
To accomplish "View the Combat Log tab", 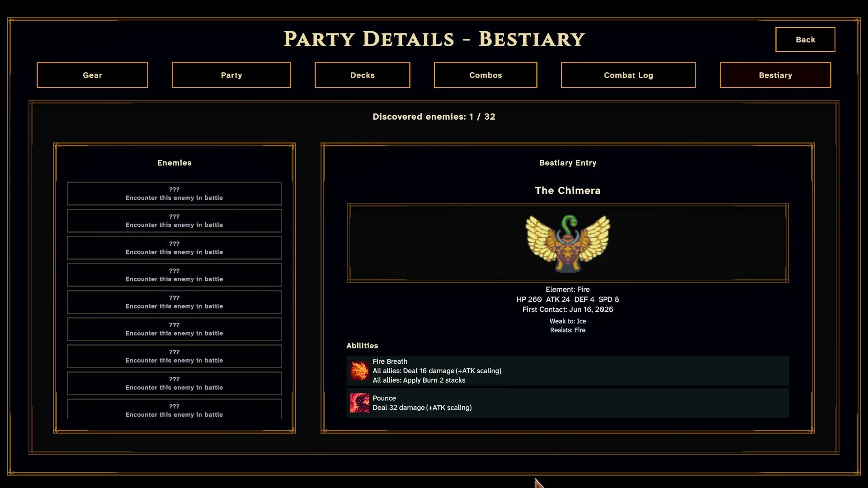I will click(x=628, y=75).
